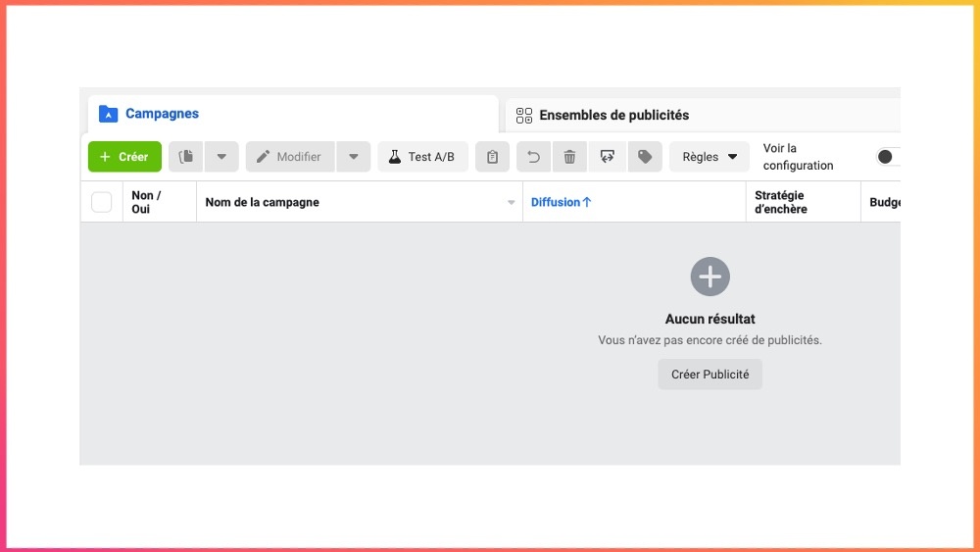This screenshot has height=552, width=980.
Task: Click the green Créer button
Action: pyautogui.click(x=124, y=156)
